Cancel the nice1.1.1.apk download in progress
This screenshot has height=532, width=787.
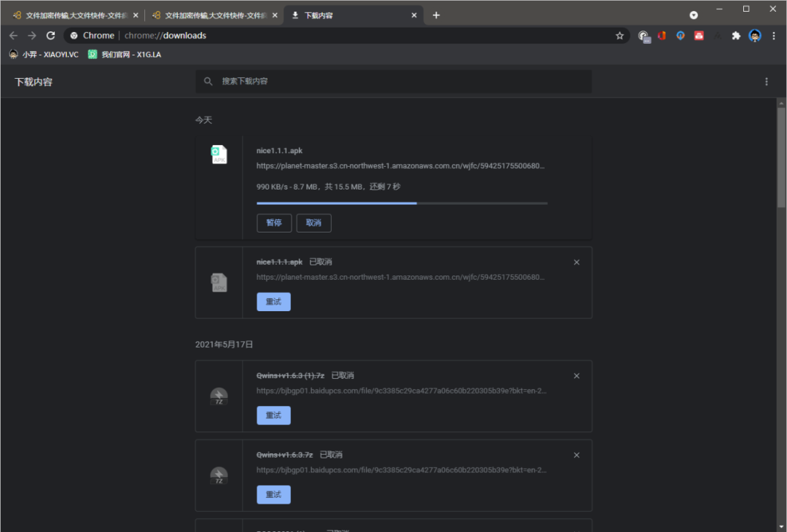[313, 223]
